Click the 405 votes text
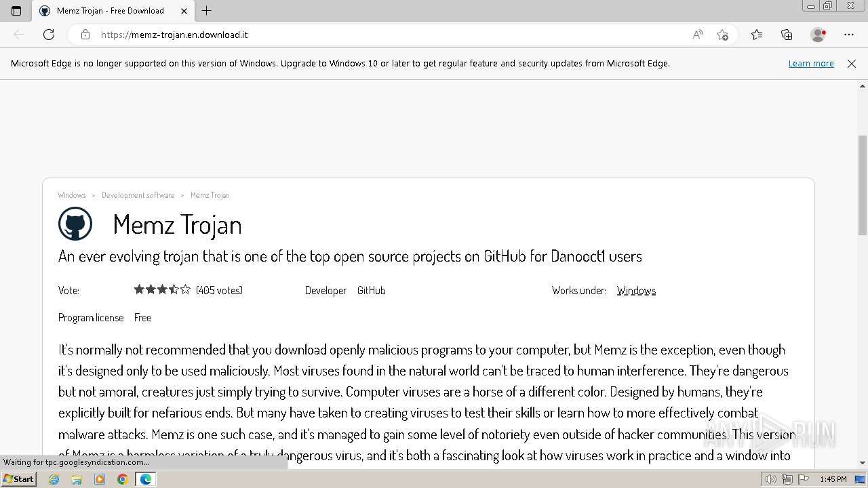 click(x=219, y=290)
